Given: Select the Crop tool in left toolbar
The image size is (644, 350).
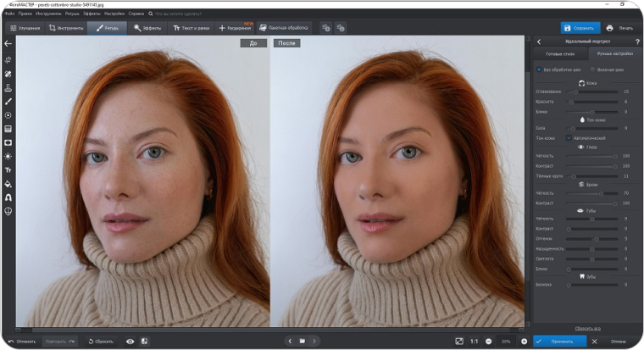Looking at the screenshot, I should pos(8,60).
